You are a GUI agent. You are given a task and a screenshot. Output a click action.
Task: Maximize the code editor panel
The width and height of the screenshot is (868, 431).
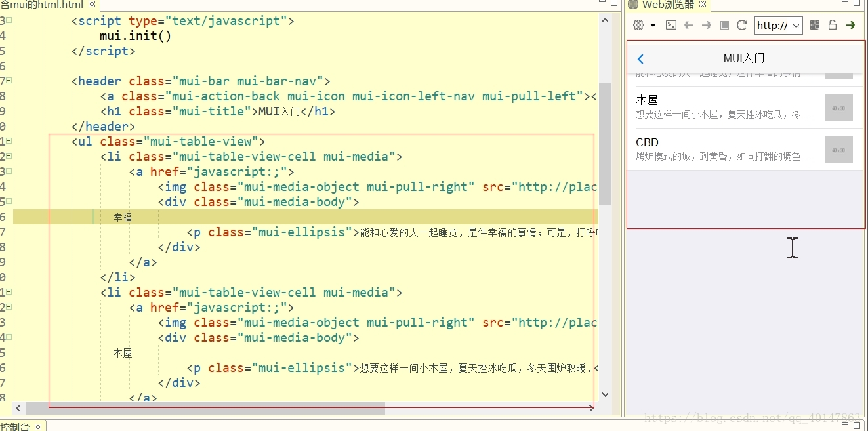click(615, 4)
